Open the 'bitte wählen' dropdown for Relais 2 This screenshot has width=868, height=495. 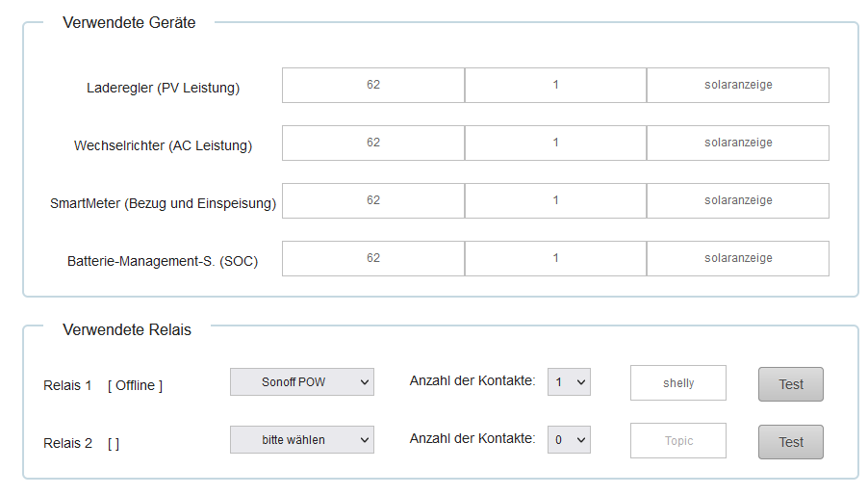(301, 440)
